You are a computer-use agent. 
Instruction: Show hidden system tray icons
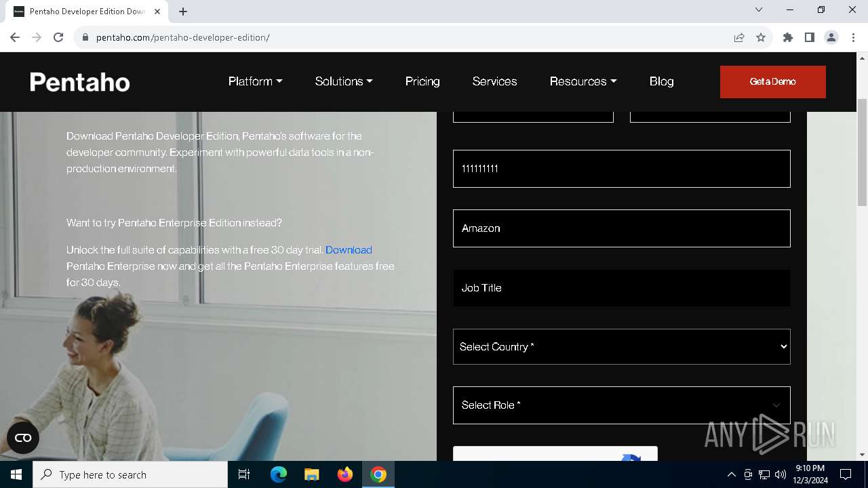(731, 474)
